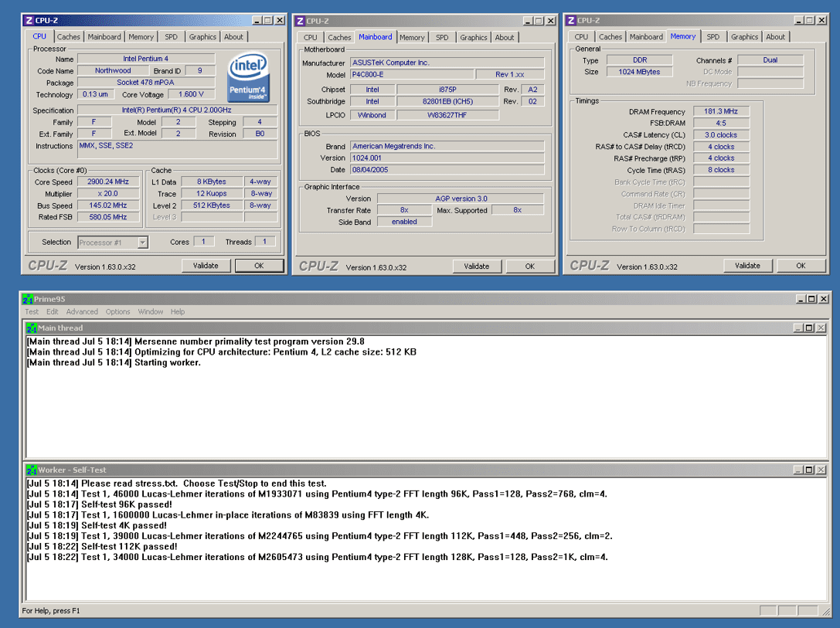The width and height of the screenshot is (840, 628).
Task: Click OK in the Memory CPU-Z window
Action: 801,266
